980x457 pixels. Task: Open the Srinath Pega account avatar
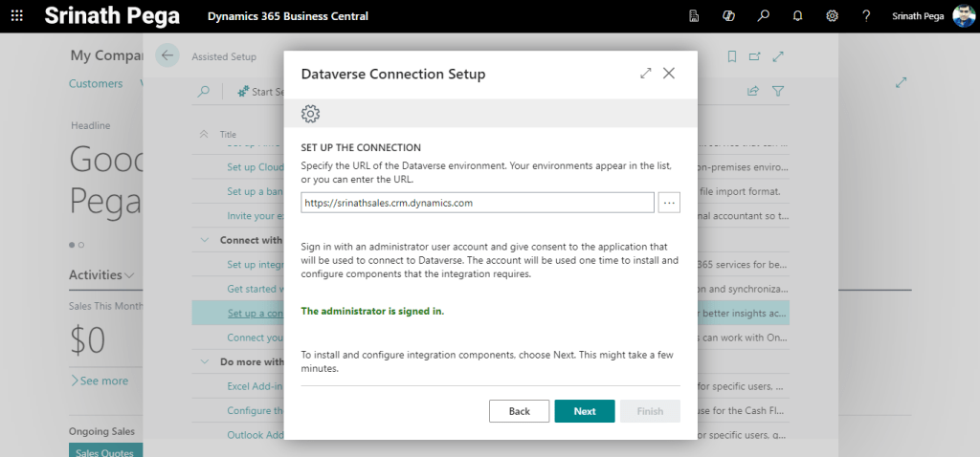(963, 16)
